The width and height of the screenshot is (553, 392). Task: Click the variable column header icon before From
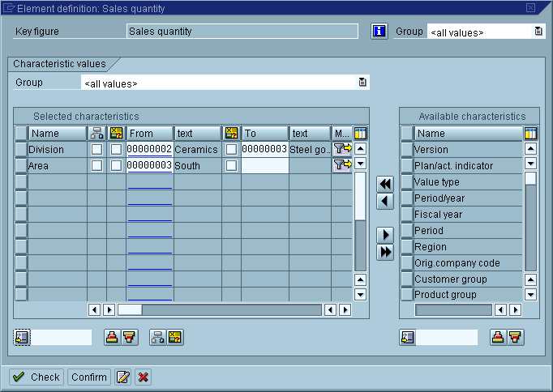pyautogui.click(x=117, y=133)
